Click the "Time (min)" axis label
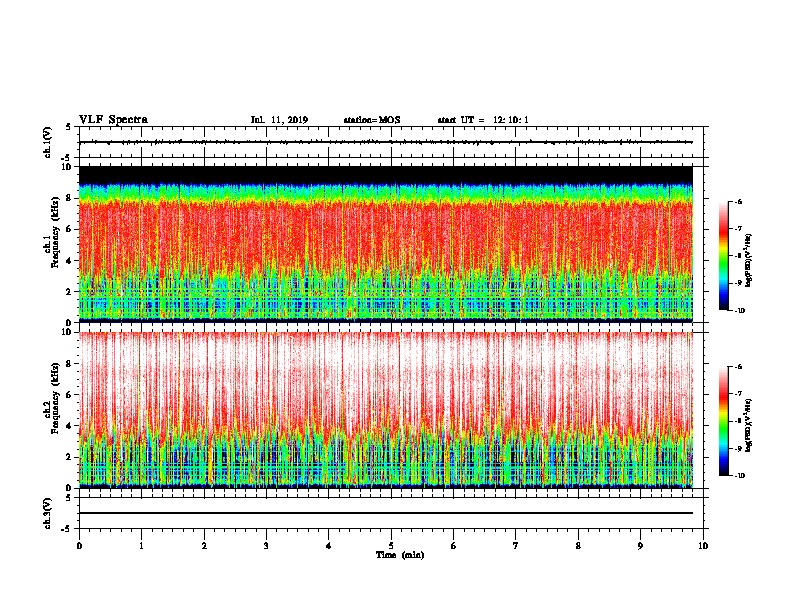This screenshot has height=612, width=792. [x=400, y=555]
